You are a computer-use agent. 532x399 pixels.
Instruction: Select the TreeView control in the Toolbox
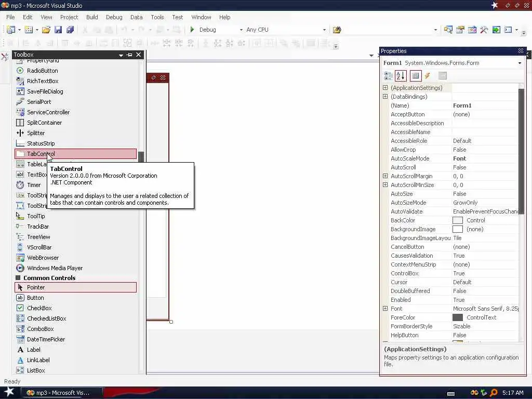point(75,237)
